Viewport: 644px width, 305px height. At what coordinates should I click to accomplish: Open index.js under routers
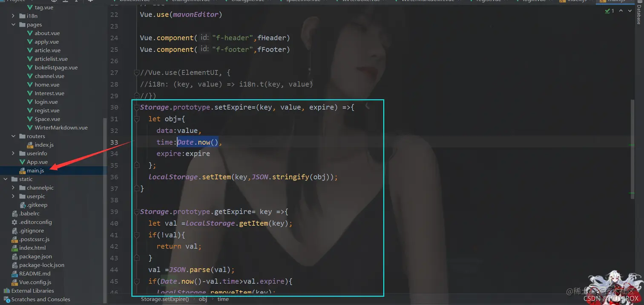point(44,145)
